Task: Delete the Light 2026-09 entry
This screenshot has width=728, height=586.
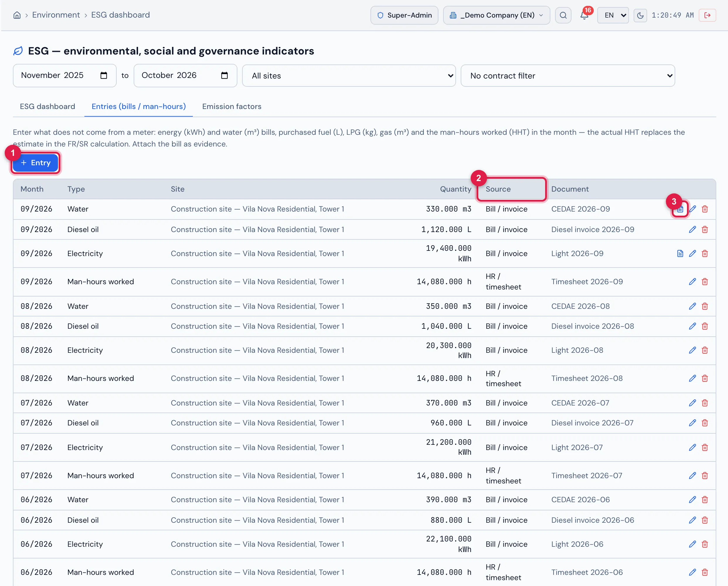Action: pyautogui.click(x=705, y=253)
